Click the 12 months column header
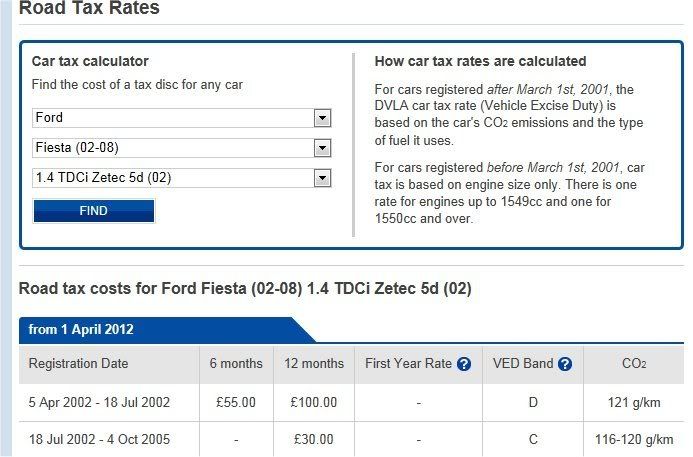This screenshot has width=693, height=457. click(314, 363)
